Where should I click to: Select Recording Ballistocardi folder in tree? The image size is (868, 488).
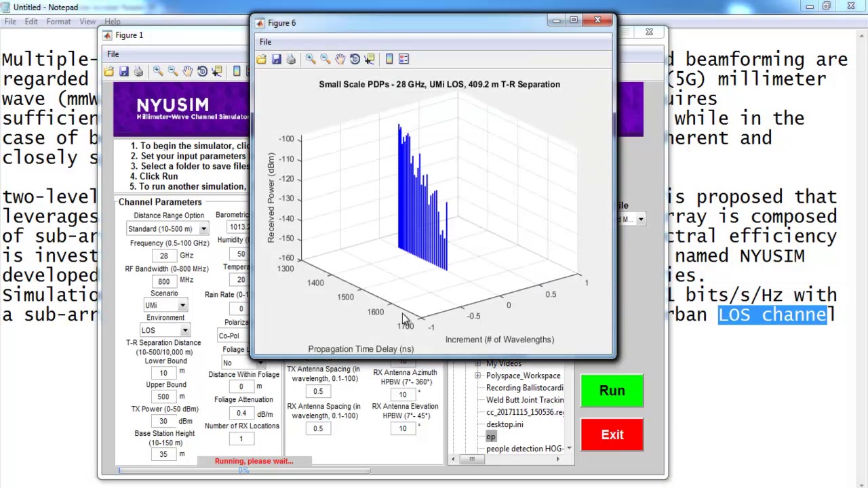point(524,388)
